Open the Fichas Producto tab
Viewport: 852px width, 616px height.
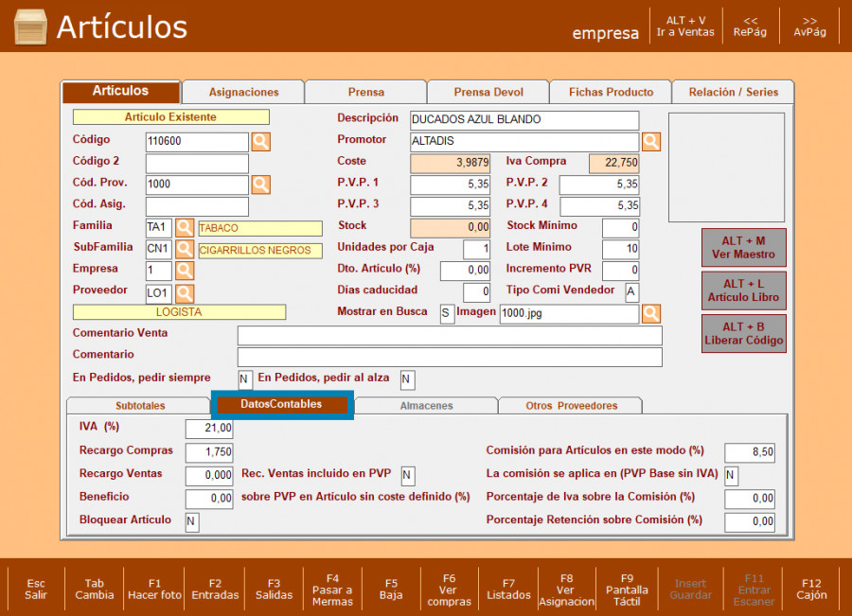(x=611, y=93)
